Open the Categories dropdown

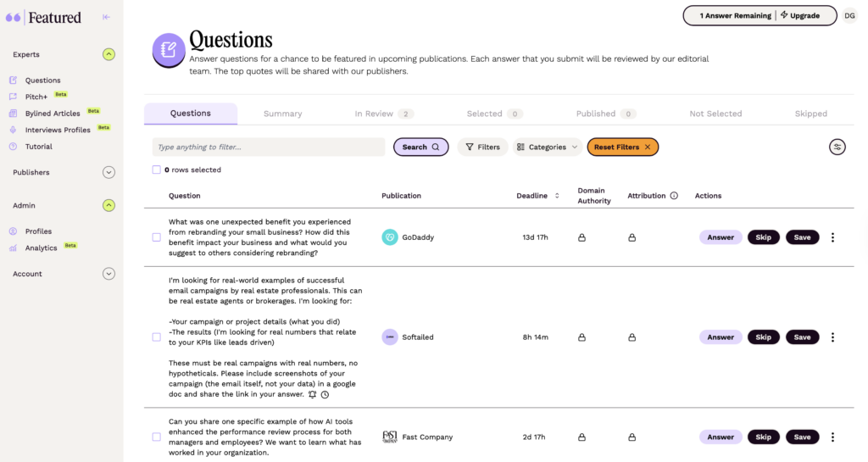548,147
